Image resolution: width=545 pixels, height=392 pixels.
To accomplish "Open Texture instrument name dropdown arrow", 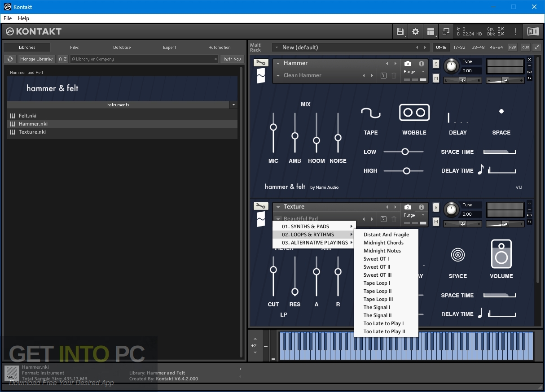I will [278, 207].
